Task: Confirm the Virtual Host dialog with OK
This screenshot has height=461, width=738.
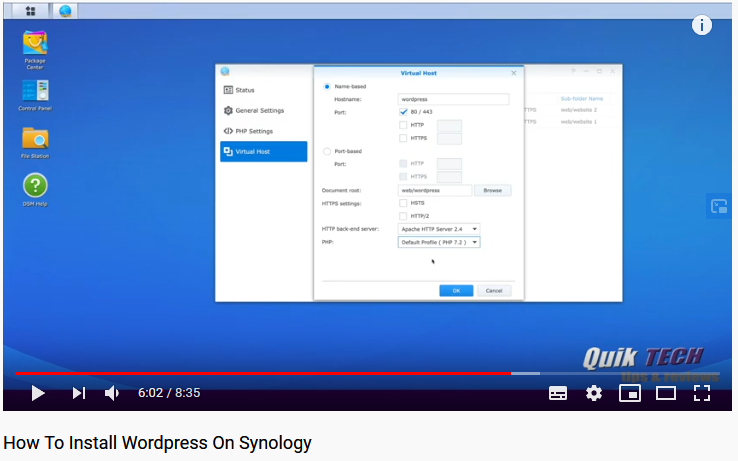Action: point(456,291)
